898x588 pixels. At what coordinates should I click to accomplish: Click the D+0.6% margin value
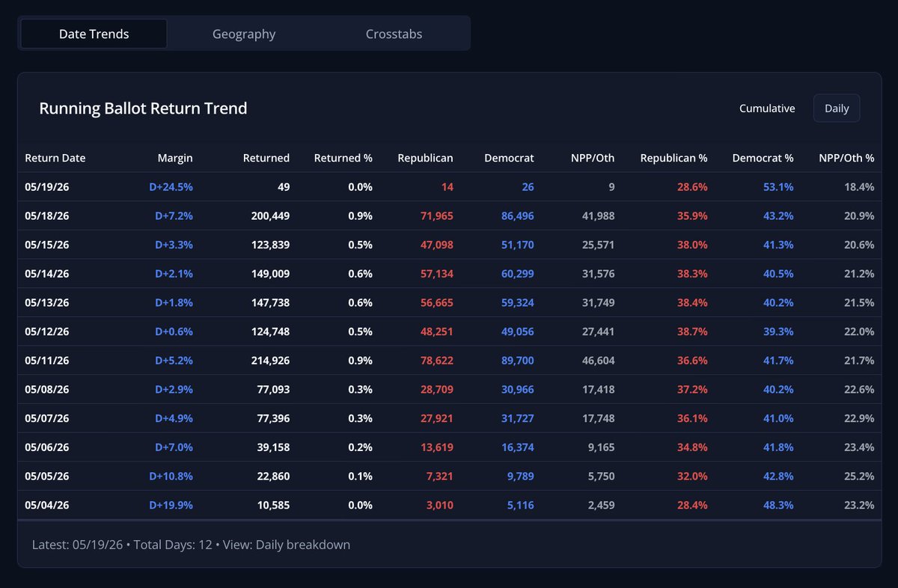click(174, 331)
